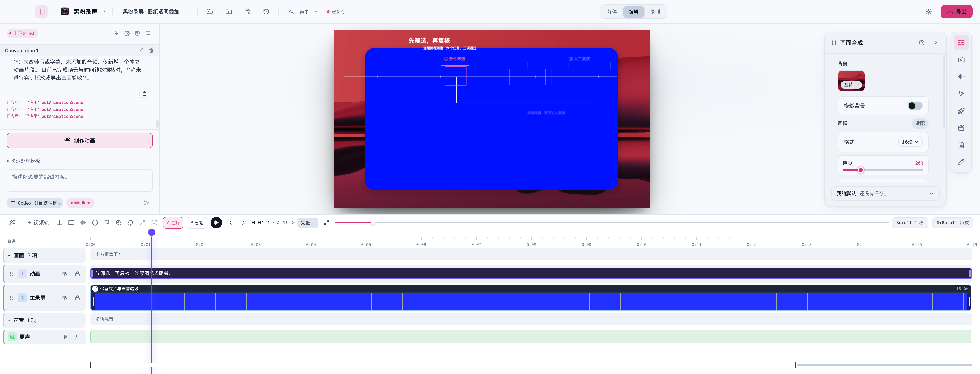
Task: Hide the 动画 track with eye icon
Action: (x=65, y=274)
